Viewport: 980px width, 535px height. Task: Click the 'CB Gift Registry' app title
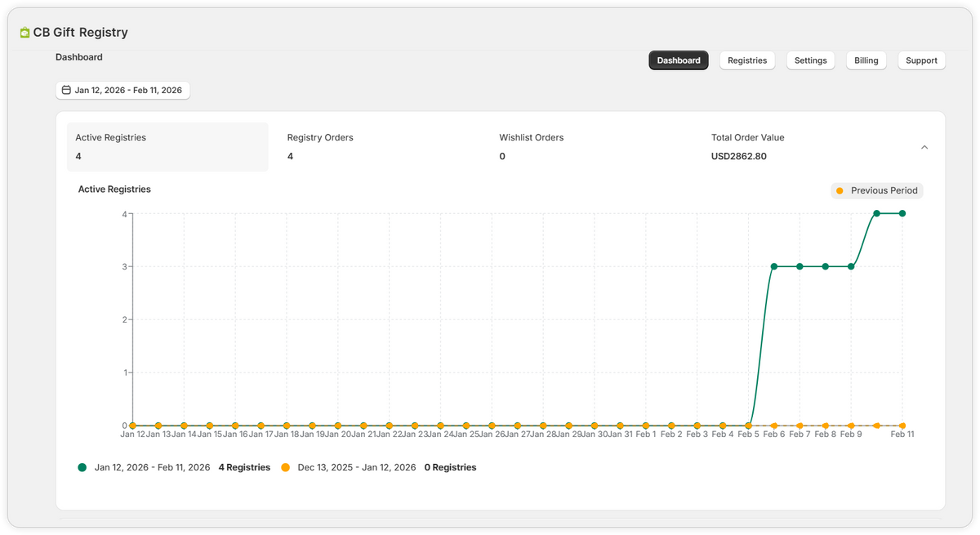[81, 33]
